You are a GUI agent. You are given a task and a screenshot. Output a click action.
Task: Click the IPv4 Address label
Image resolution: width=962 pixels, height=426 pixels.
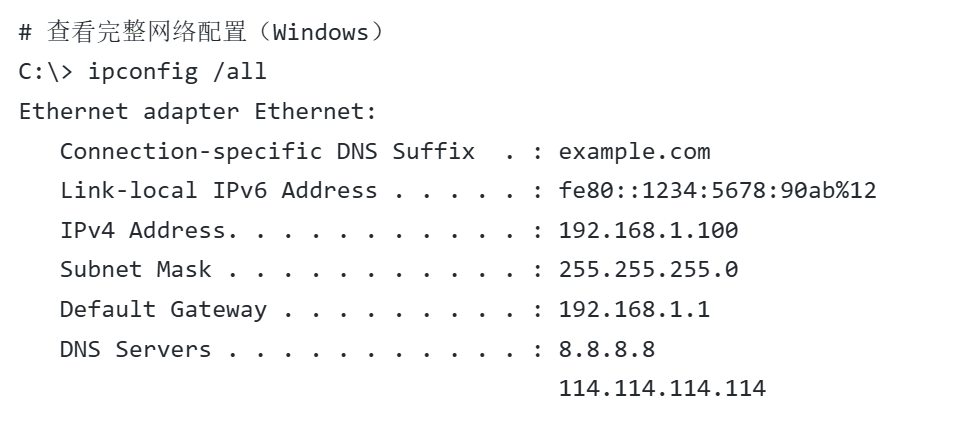143,231
